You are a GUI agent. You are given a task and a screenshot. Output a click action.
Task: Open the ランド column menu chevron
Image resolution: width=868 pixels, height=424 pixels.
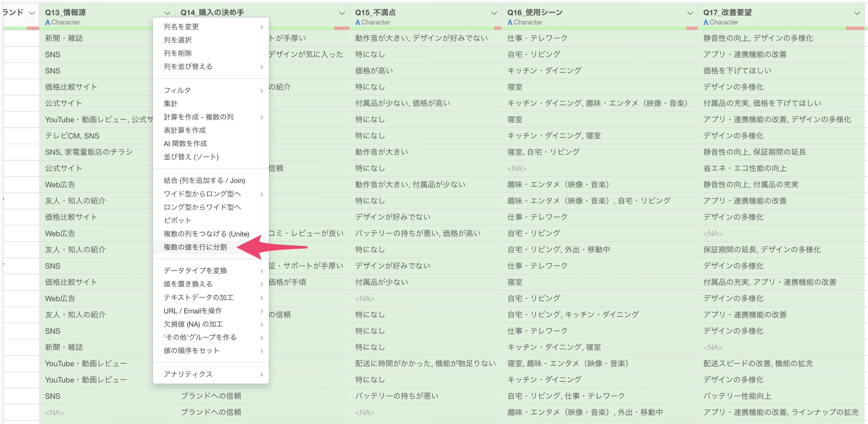32,13
